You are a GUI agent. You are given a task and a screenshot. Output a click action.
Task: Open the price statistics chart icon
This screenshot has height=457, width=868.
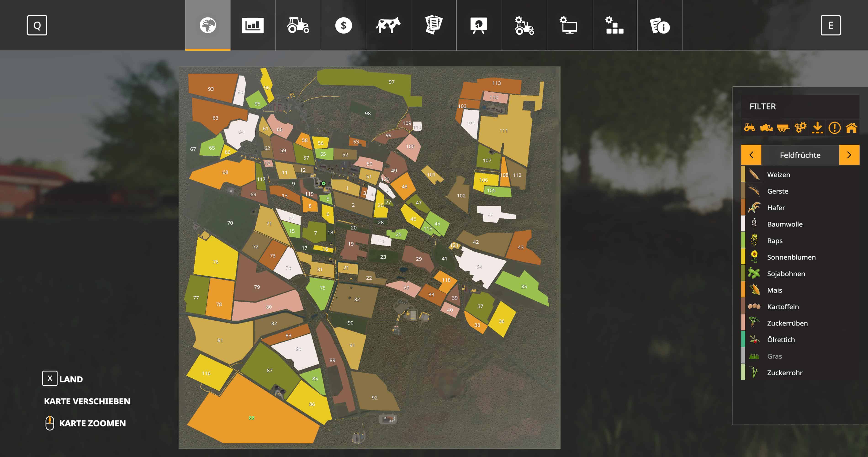point(253,25)
